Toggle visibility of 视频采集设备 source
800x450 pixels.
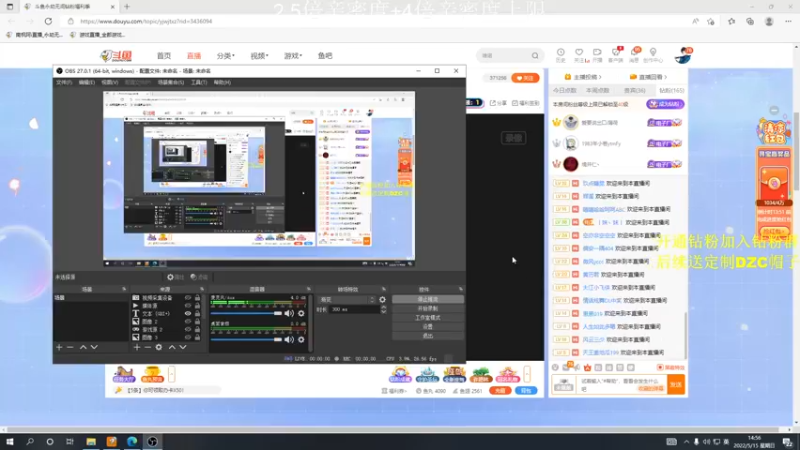(188, 298)
